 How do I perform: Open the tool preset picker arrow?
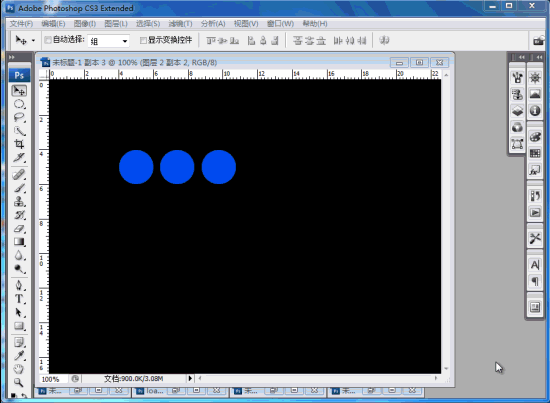[x=33, y=41]
